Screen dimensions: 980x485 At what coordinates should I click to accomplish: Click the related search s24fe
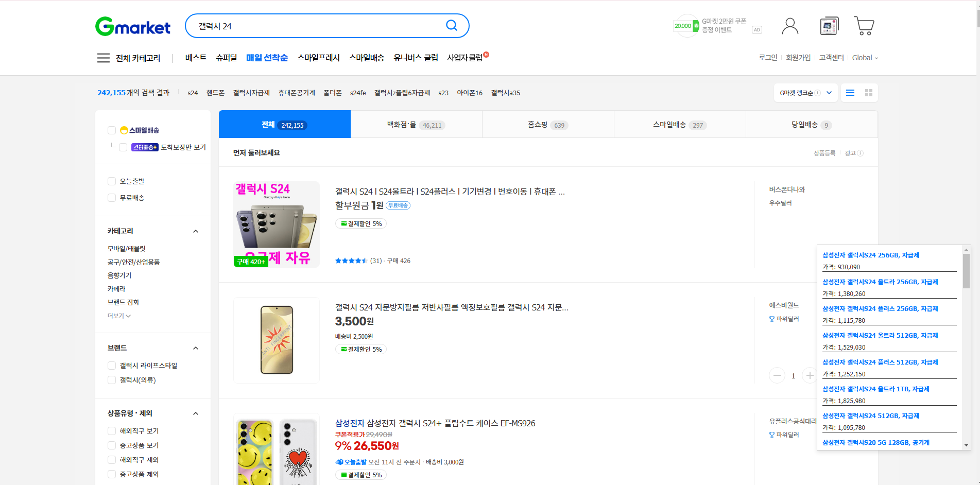pos(358,93)
